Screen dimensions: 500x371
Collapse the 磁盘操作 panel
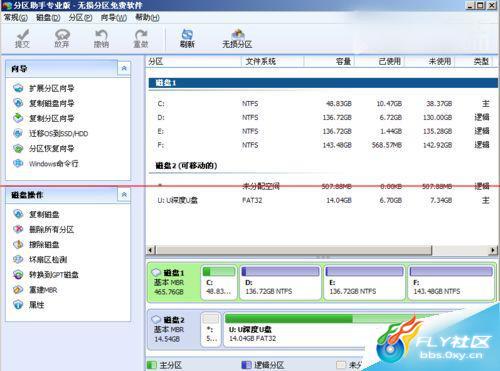pyautogui.click(x=124, y=194)
